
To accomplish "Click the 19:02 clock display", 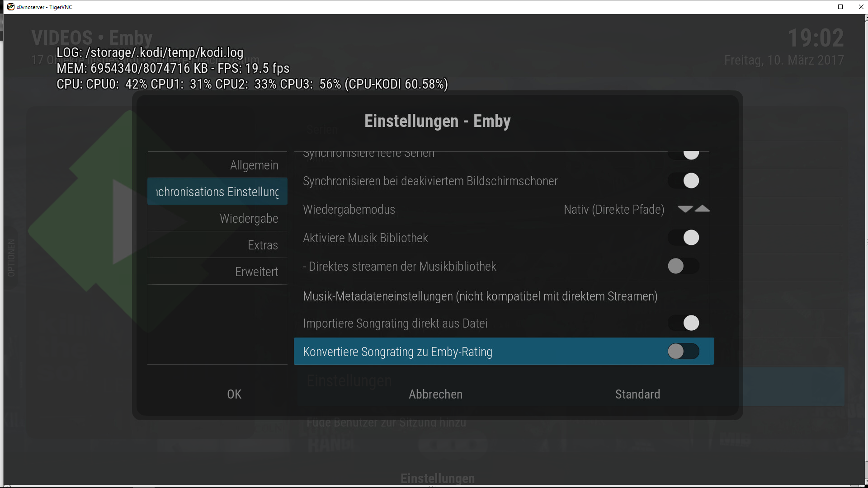I will tap(816, 38).
